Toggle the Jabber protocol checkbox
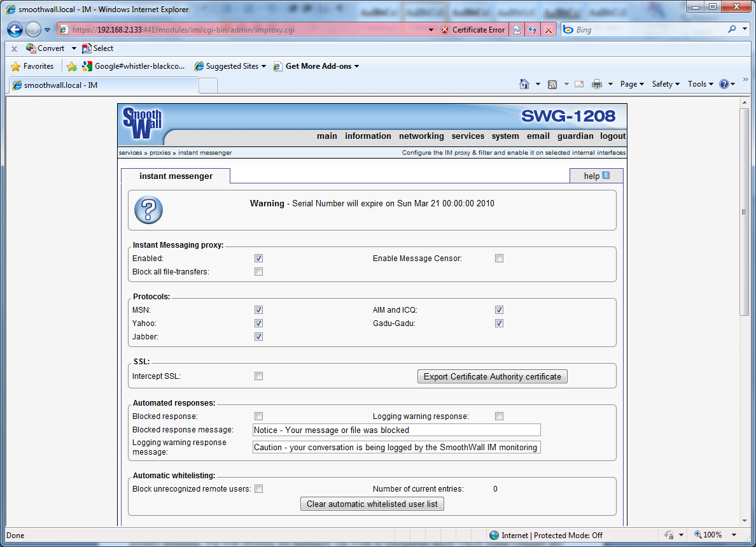The height and width of the screenshot is (547, 756). click(x=259, y=337)
